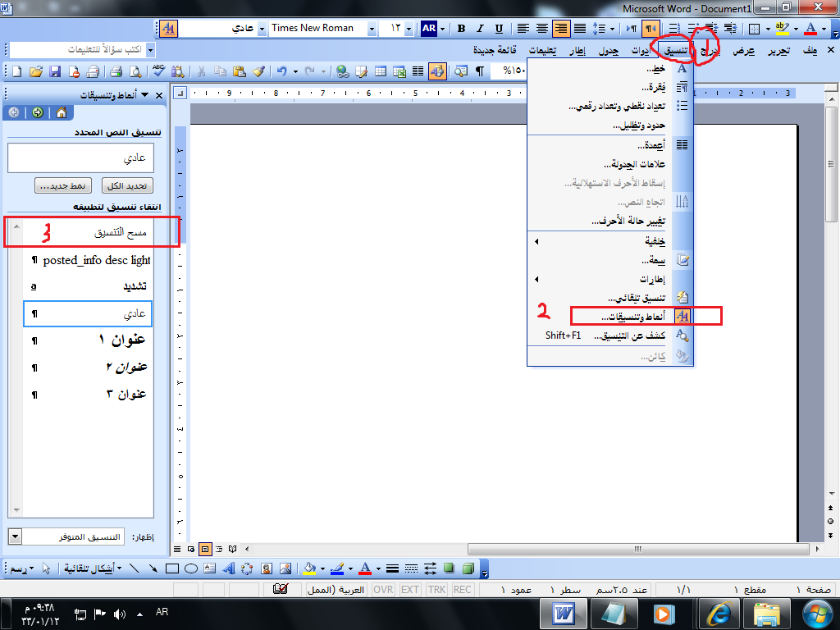
Task: Open the style box dropdown showing عادي
Action: click(x=262, y=29)
